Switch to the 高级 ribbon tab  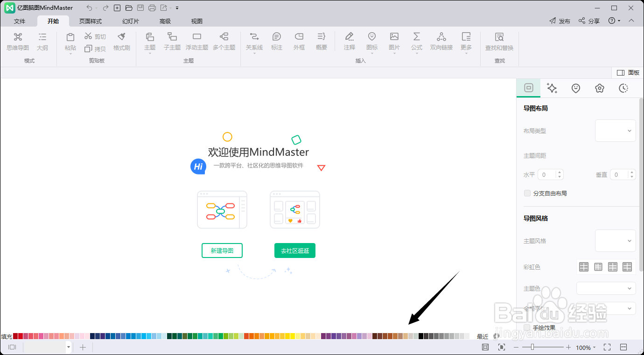click(x=165, y=21)
